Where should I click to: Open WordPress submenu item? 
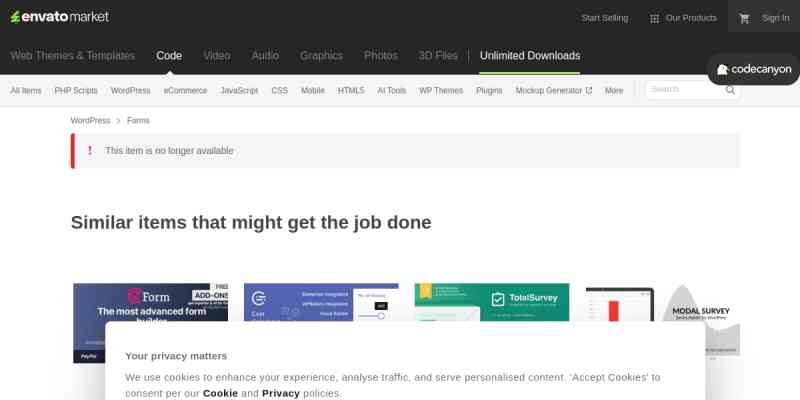(131, 90)
